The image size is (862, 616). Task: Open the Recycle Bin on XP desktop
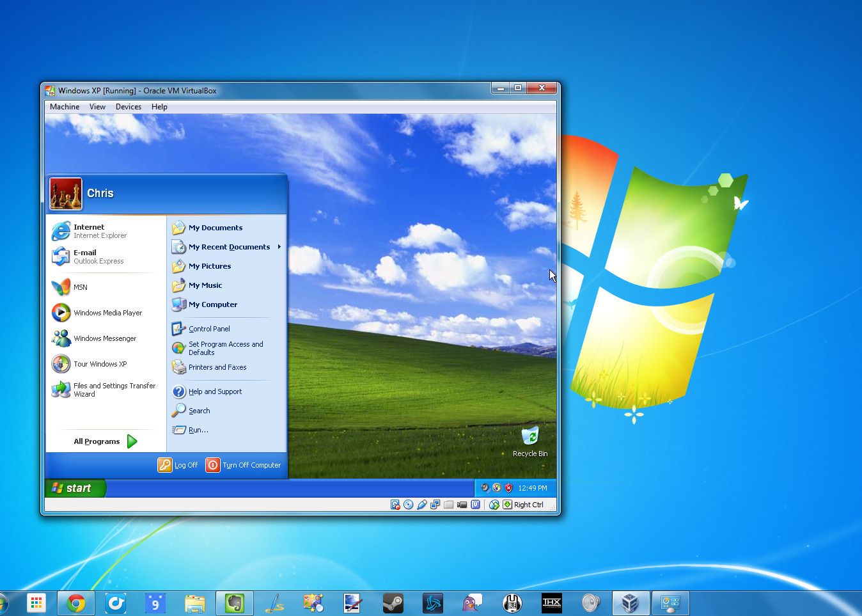click(530, 437)
